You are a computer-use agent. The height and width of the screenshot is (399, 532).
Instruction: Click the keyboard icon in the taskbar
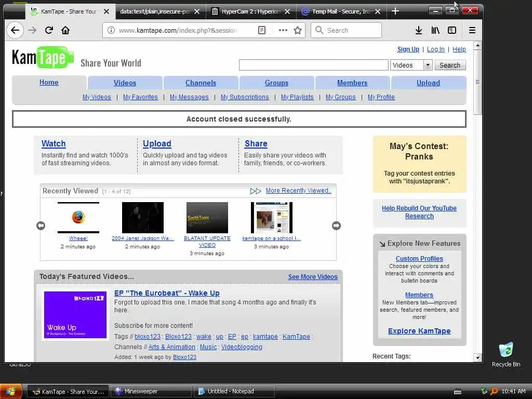[458, 392]
